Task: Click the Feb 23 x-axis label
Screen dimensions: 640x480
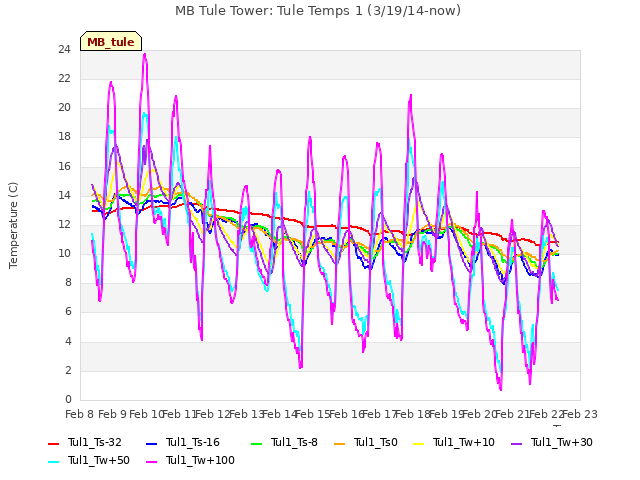Action: click(x=580, y=414)
